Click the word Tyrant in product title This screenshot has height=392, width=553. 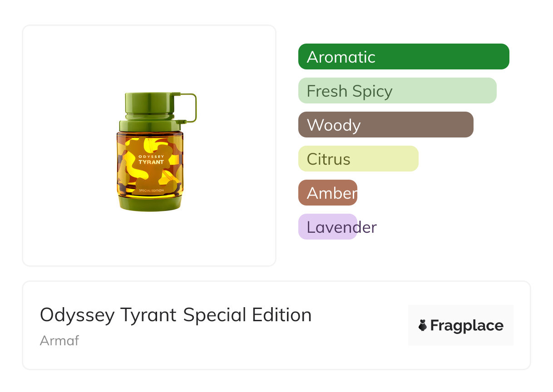(148, 315)
